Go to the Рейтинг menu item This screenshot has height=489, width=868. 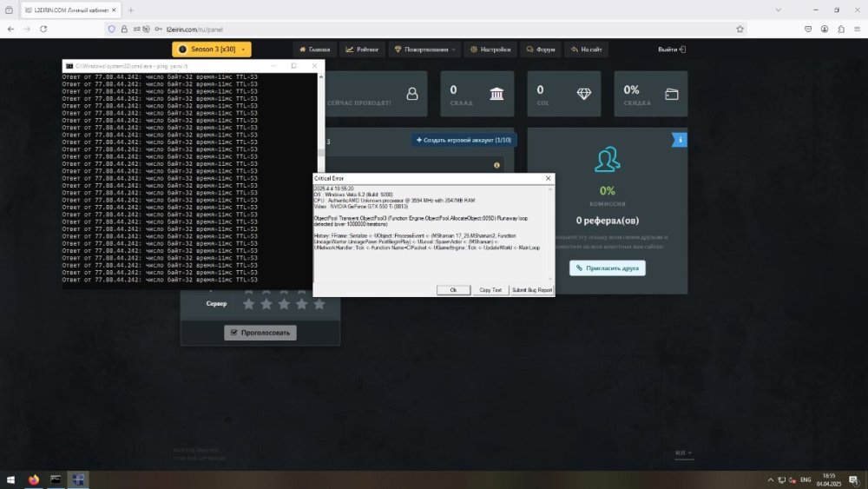coord(361,50)
